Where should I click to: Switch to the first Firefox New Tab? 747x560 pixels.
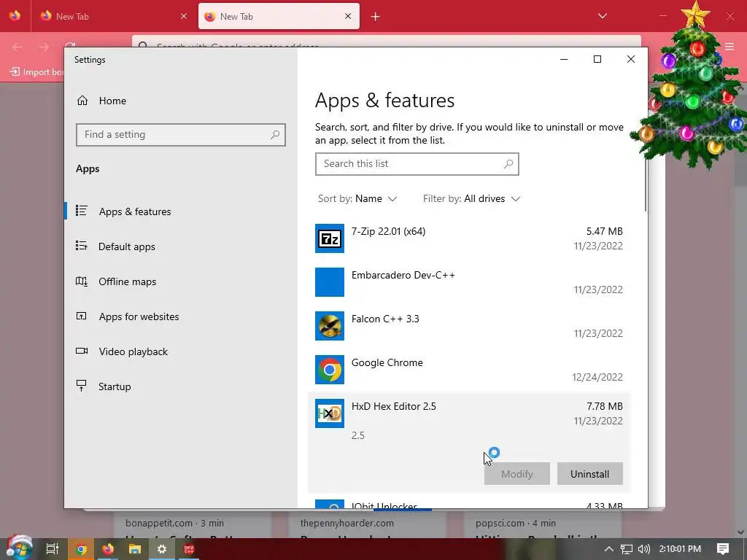point(113,16)
